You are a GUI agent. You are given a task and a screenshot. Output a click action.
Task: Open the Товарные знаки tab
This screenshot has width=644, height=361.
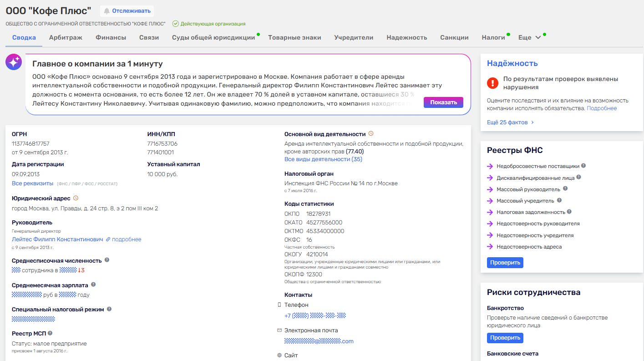click(x=294, y=37)
